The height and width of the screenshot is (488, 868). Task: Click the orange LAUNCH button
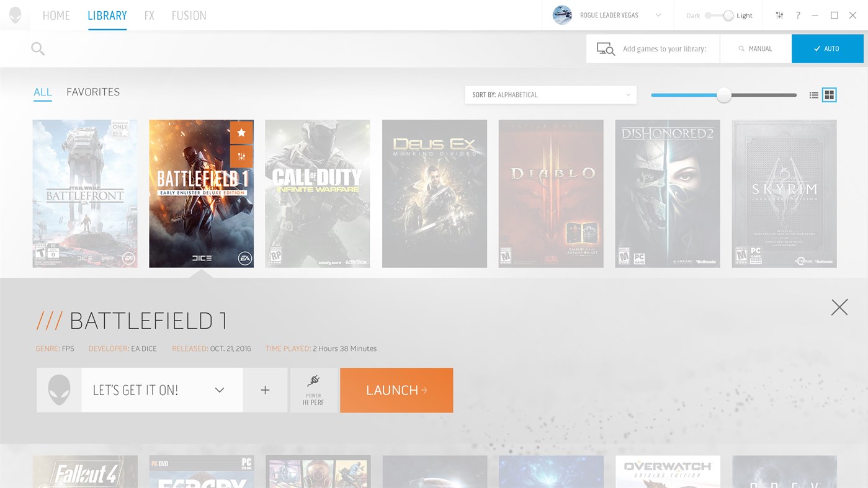tap(396, 390)
